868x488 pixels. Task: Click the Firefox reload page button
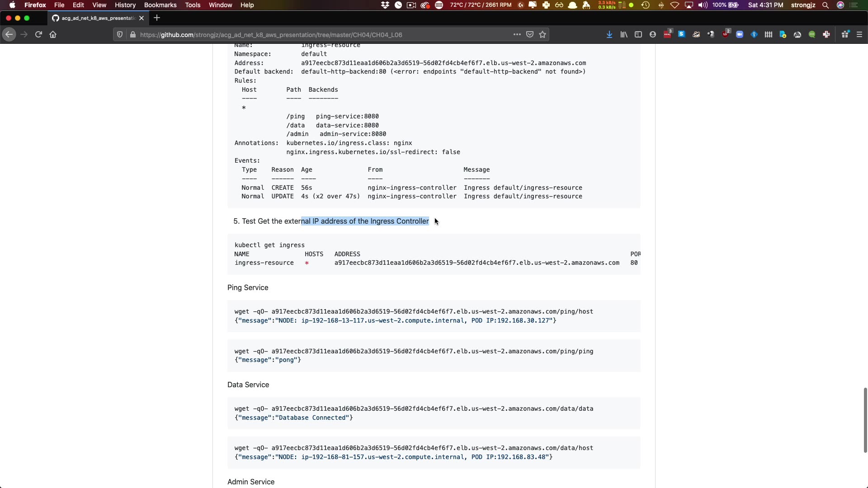pos(38,34)
